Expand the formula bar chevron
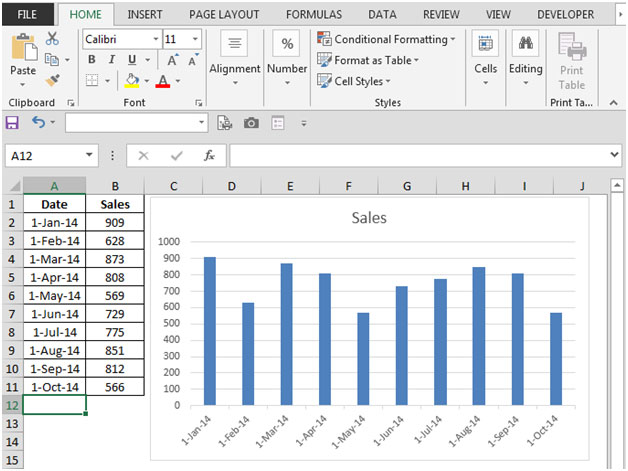 pyautogui.click(x=614, y=155)
